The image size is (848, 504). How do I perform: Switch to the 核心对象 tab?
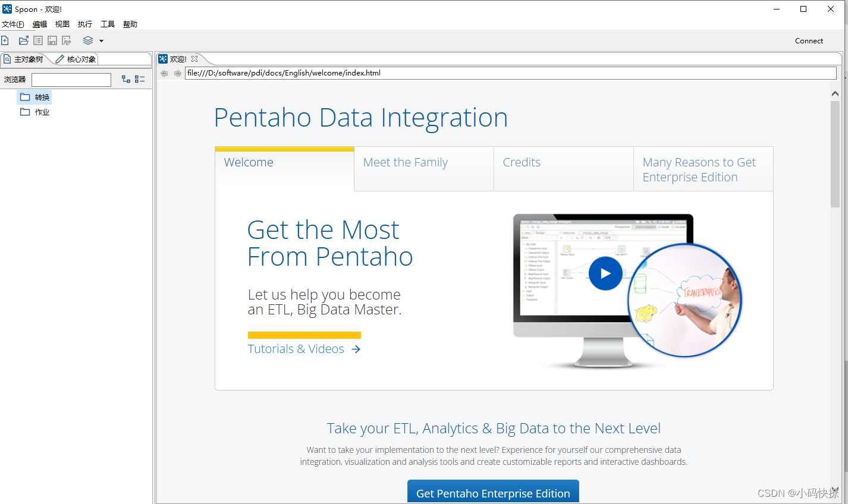[x=76, y=59]
